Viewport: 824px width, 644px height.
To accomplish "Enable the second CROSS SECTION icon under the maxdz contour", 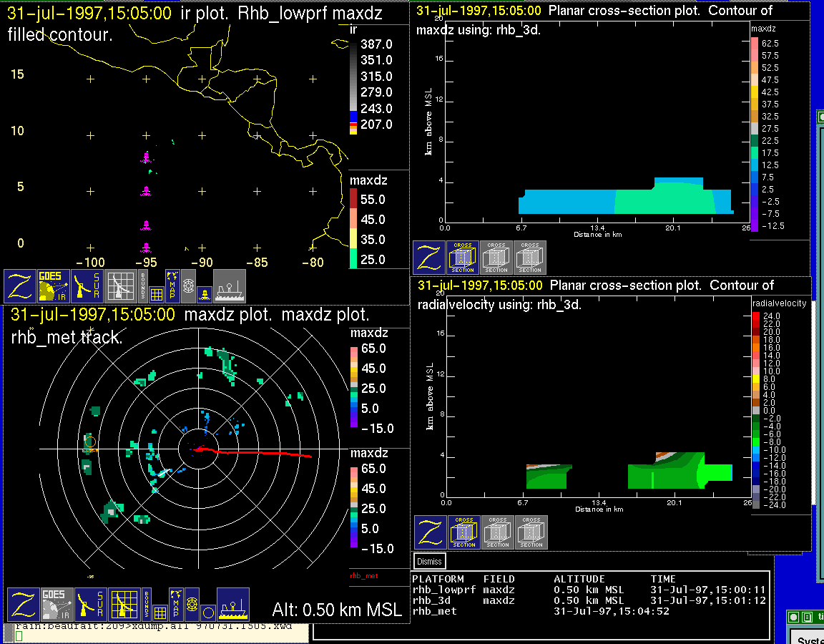I will (496, 258).
